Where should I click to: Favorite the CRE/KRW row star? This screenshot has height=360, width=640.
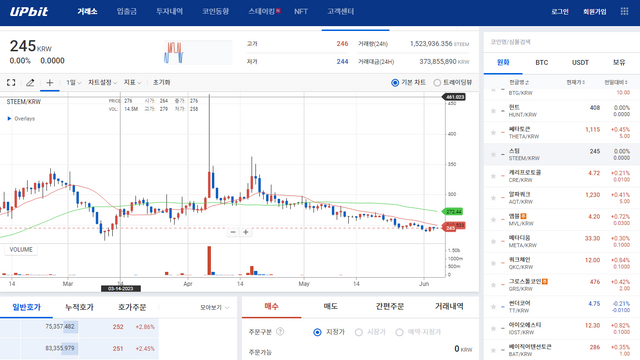(493, 176)
